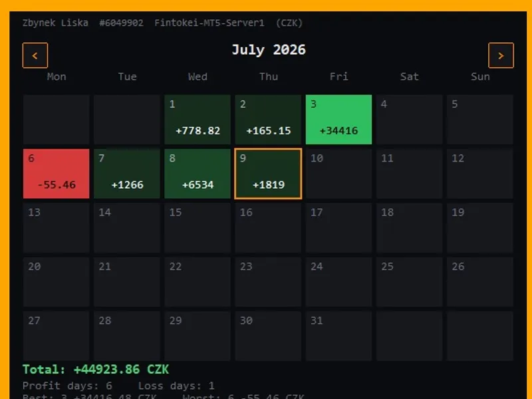Select the July 25 day cell
532x399 pixels.
tap(410, 282)
